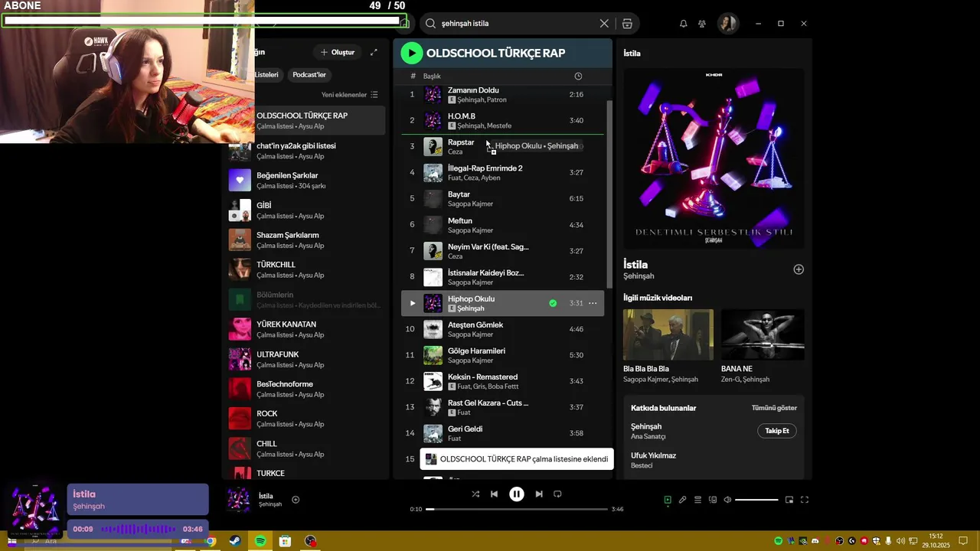
Task: Play the Hiphop Okulu row
Action: click(412, 303)
